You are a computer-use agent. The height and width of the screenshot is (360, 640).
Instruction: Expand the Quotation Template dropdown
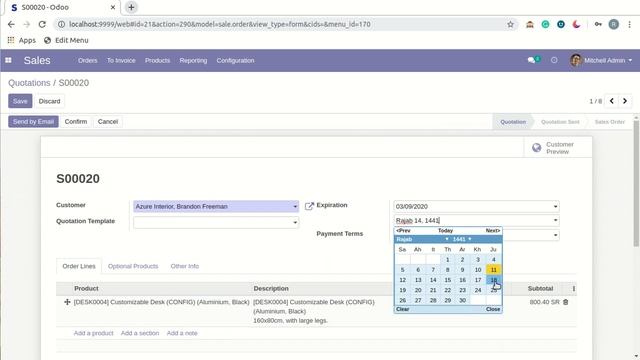(x=295, y=222)
